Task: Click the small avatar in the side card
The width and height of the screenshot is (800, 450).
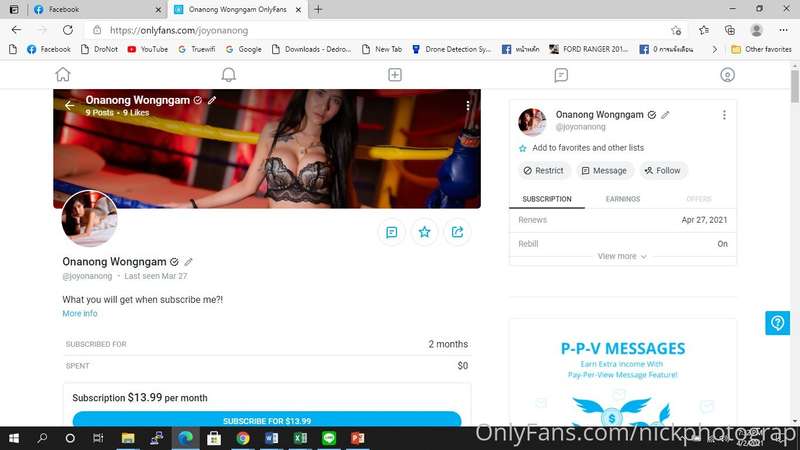Action: pos(532,121)
